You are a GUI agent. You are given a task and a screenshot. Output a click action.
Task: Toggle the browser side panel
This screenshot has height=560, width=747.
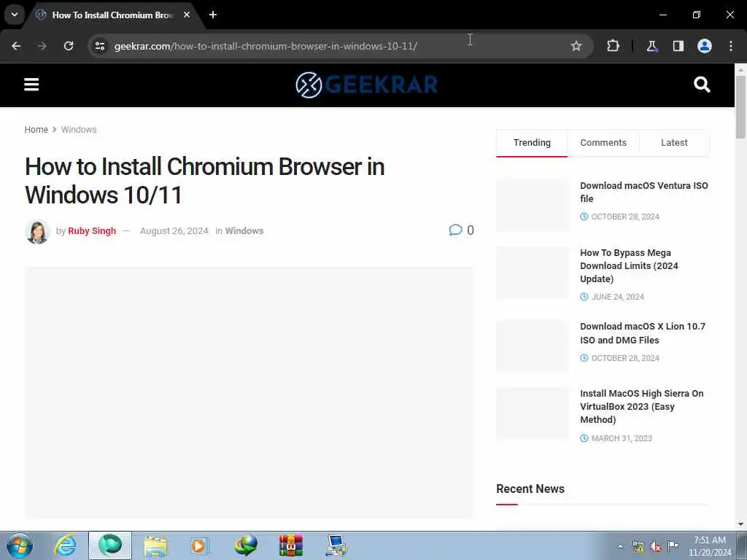click(x=678, y=46)
